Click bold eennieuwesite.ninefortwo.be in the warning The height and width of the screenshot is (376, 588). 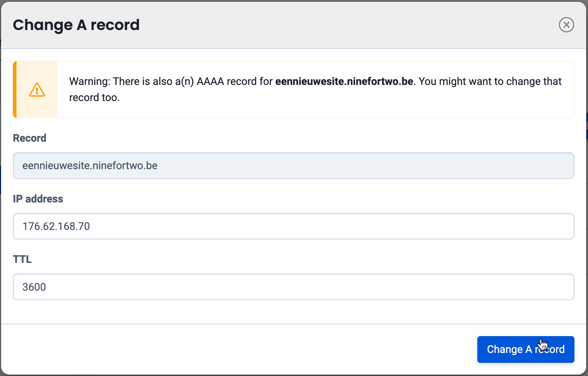[x=344, y=81]
